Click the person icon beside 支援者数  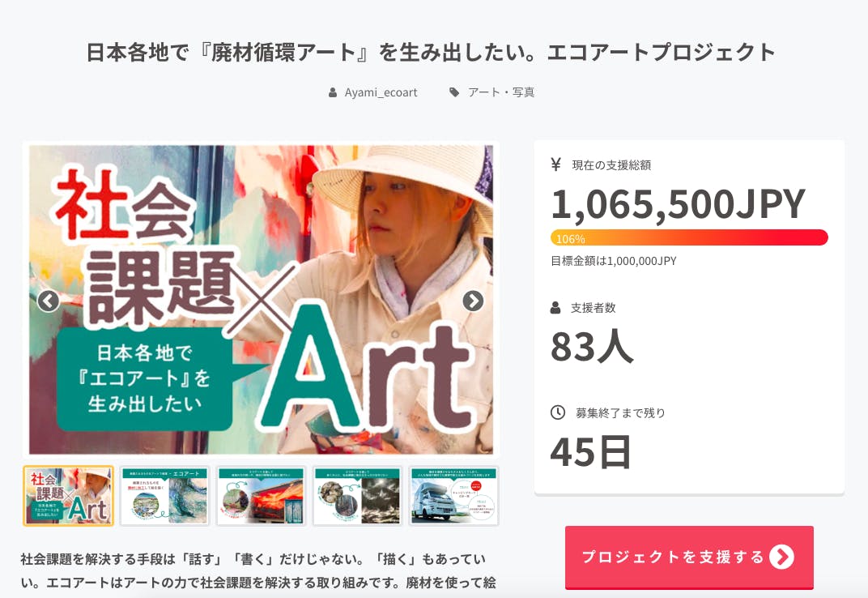(556, 308)
